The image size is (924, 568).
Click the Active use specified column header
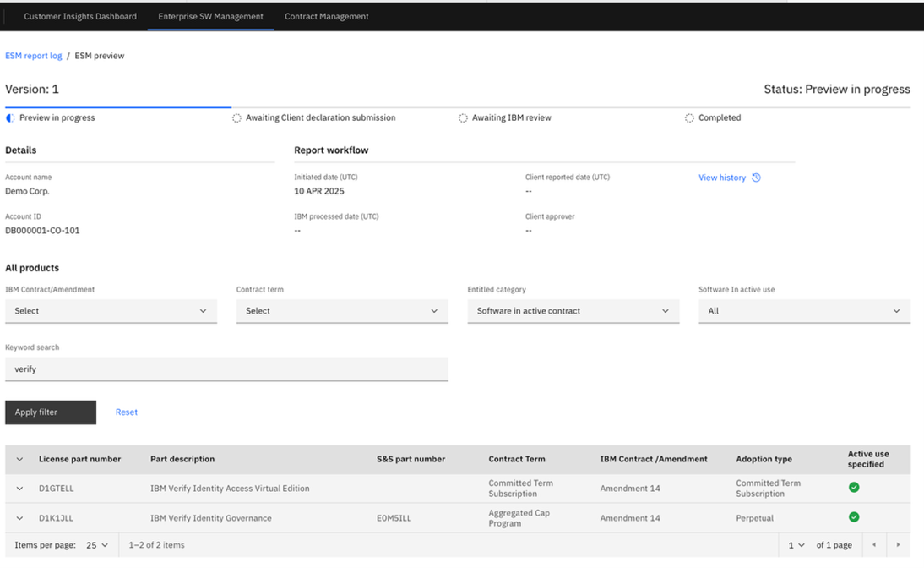tap(868, 459)
